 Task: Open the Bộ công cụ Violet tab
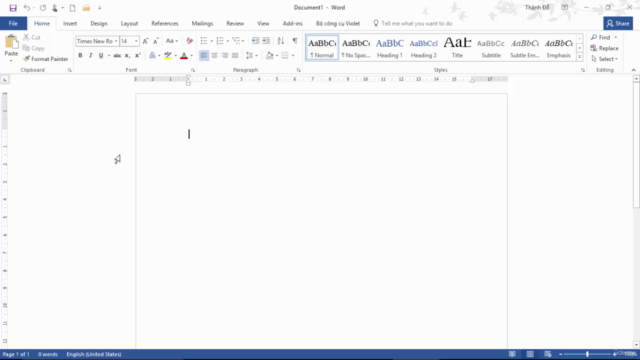point(338,23)
